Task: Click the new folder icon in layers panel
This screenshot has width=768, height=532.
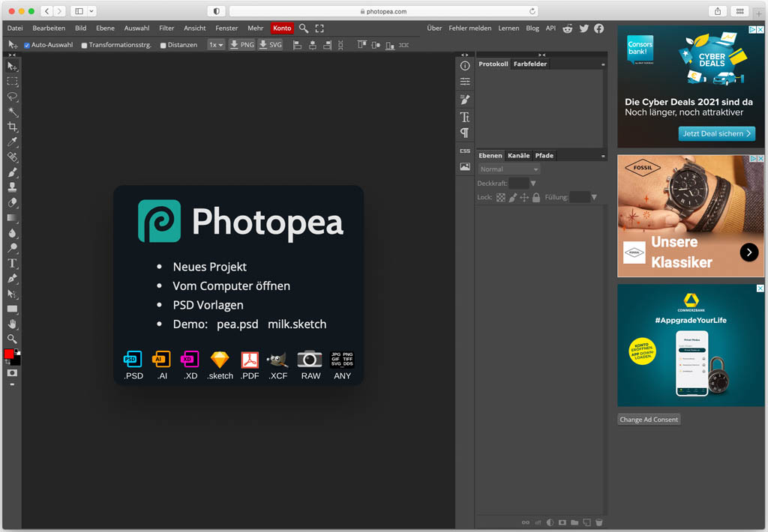Action: [x=574, y=522]
